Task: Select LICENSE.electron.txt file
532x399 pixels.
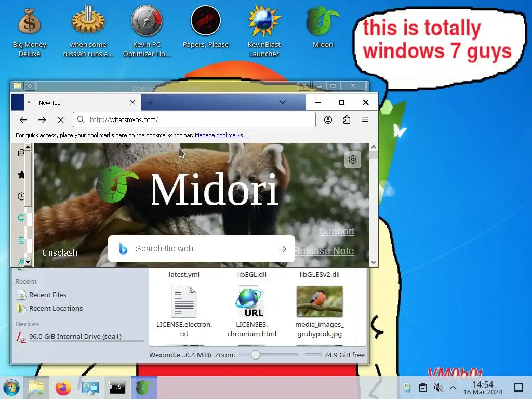Action: (184, 312)
